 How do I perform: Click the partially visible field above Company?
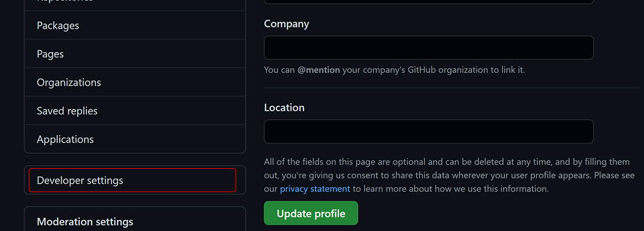coord(429,2)
